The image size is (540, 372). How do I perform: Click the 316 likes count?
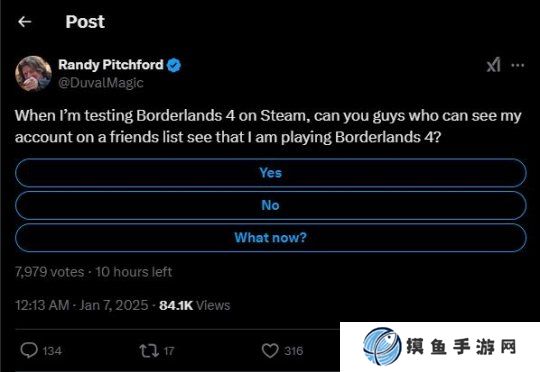[x=294, y=351]
